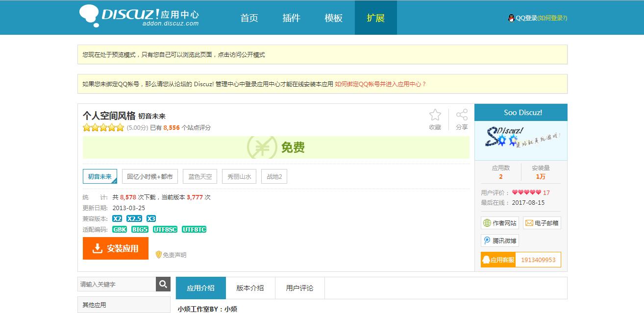This screenshot has height=313, width=644.
Task: Click the 请输入关键字 search field
Action: (x=117, y=284)
